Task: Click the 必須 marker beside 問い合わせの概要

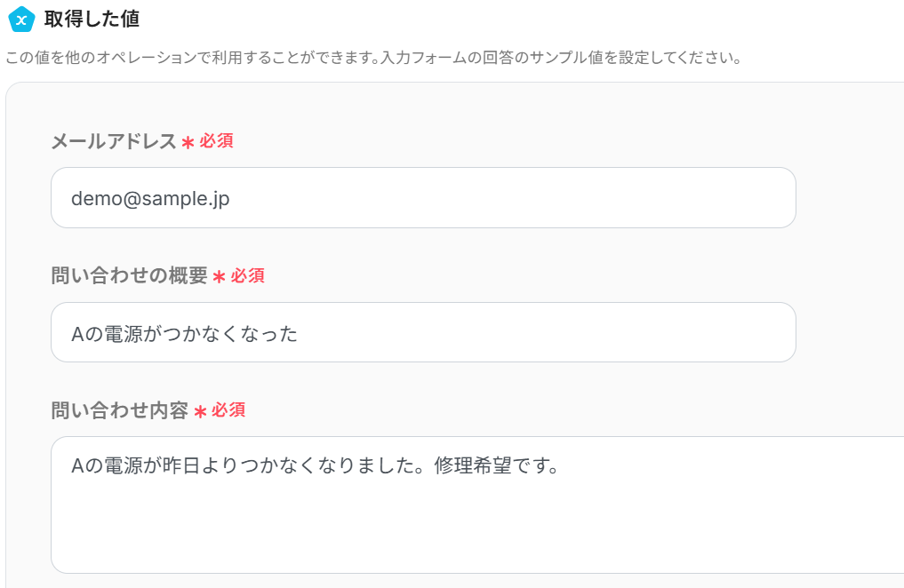Action: pos(248,276)
